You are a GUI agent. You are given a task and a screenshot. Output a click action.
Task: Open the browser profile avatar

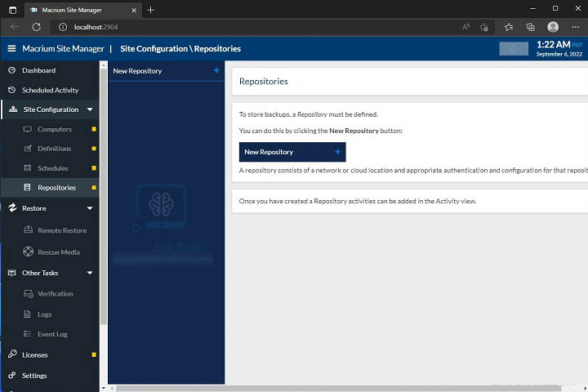(553, 27)
